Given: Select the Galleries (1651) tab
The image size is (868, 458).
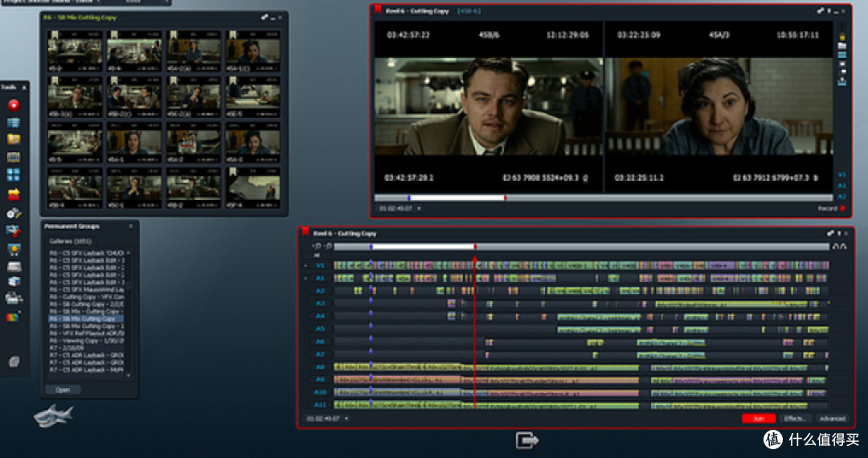Looking at the screenshot, I should coord(70,241).
